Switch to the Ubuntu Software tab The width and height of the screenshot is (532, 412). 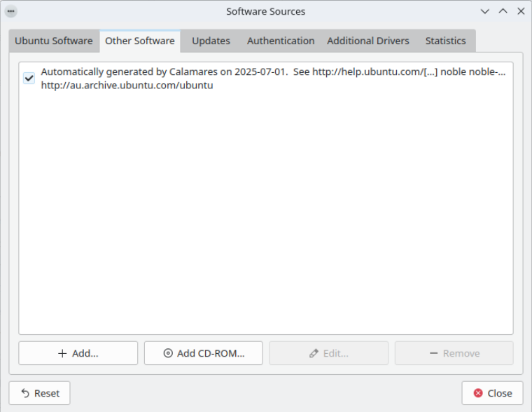(54, 41)
